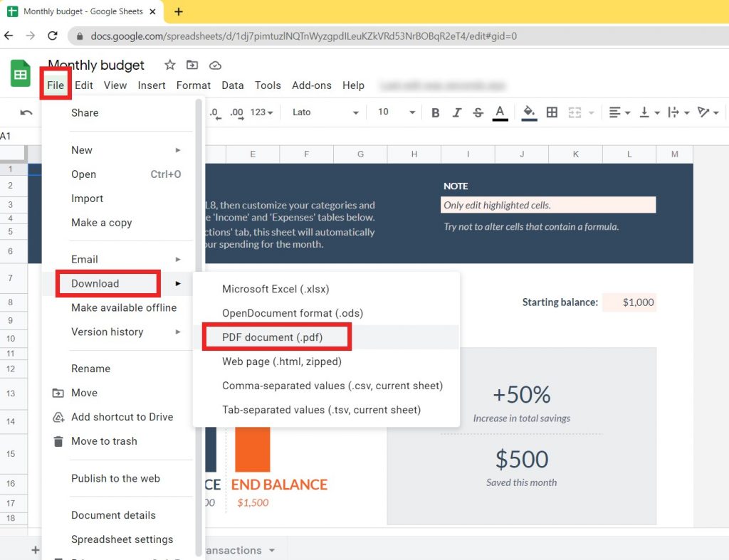The width and height of the screenshot is (729, 560).
Task: Reload the browser page
Action: tap(53, 36)
